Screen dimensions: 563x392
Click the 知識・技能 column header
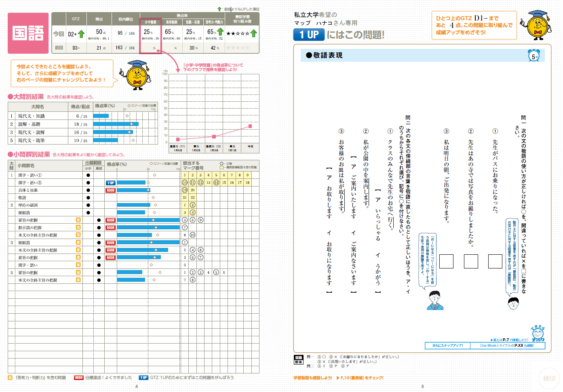(x=193, y=22)
